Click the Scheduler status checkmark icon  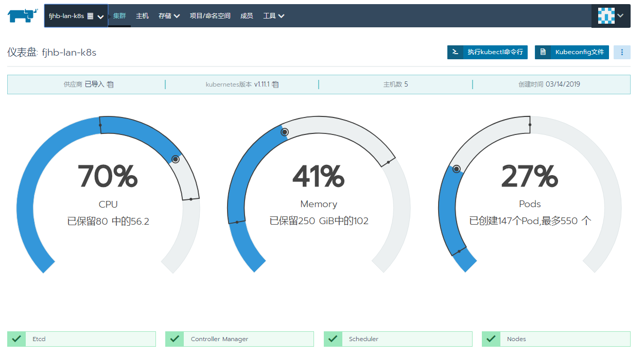tap(333, 339)
